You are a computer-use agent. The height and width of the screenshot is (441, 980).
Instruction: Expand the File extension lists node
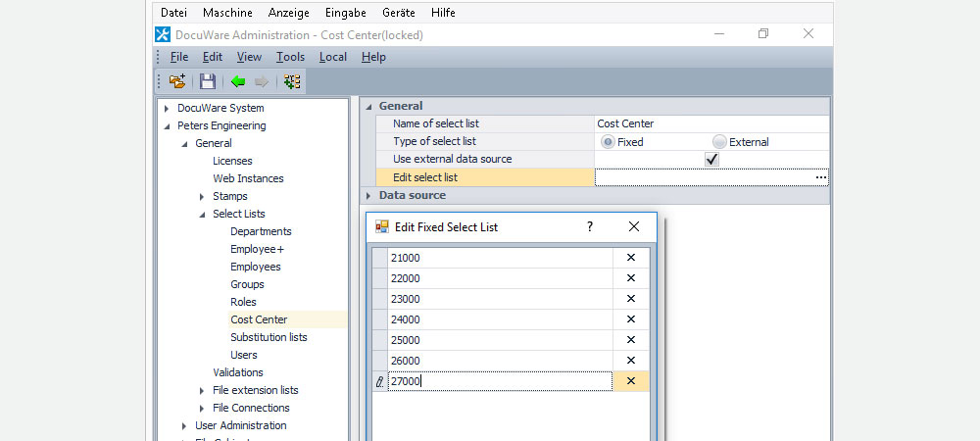click(x=202, y=390)
